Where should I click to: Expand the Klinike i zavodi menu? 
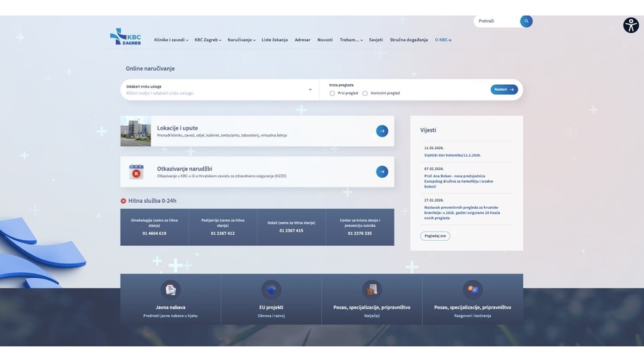tap(171, 40)
